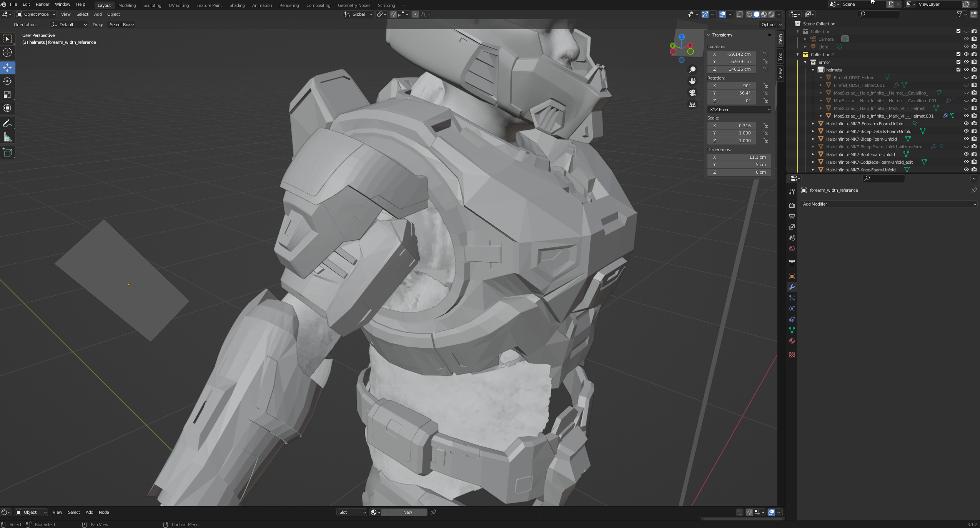The height and width of the screenshot is (528, 980).
Task: Open the Texture properties checker icon
Action: 792,355
